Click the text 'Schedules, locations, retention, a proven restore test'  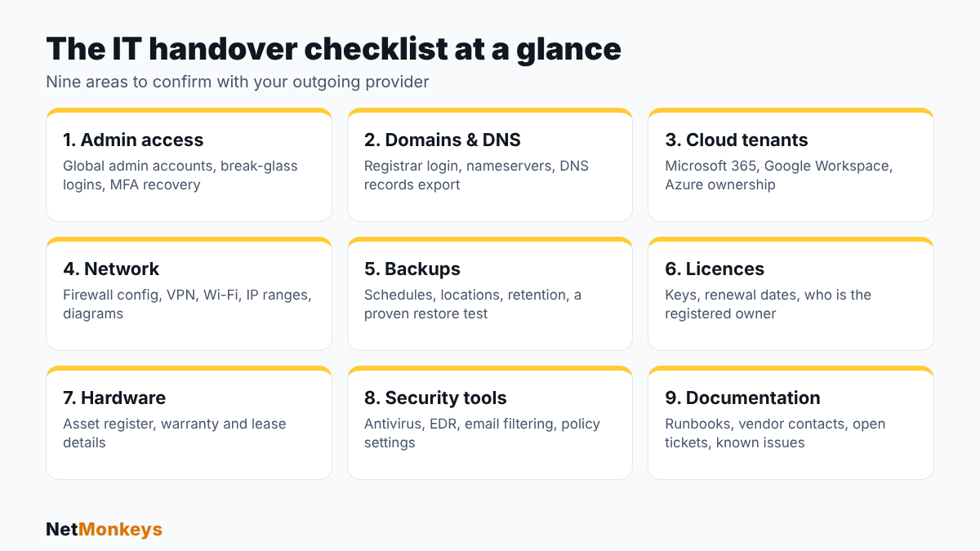point(473,304)
